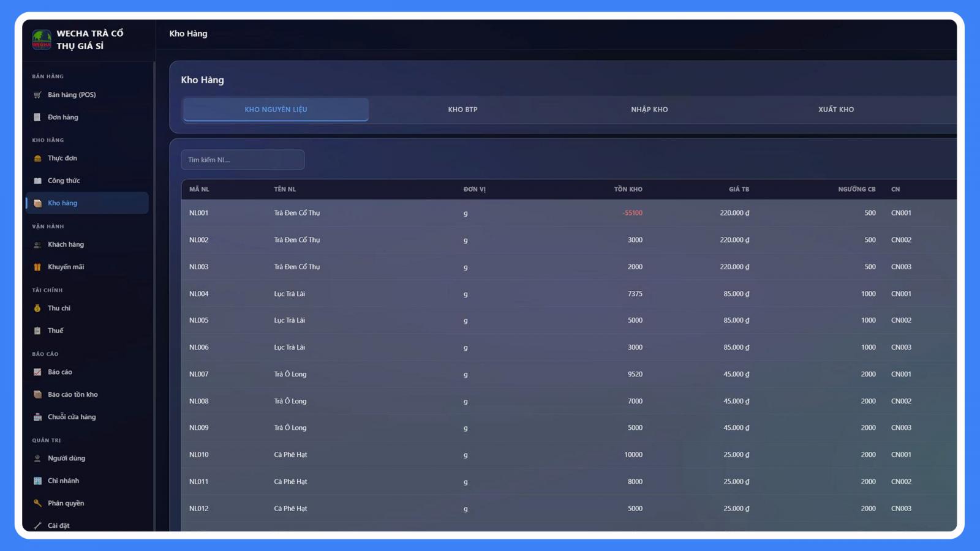The image size is (980, 551).
Task: Switch to the KHO BTP tab
Action: [x=462, y=110]
